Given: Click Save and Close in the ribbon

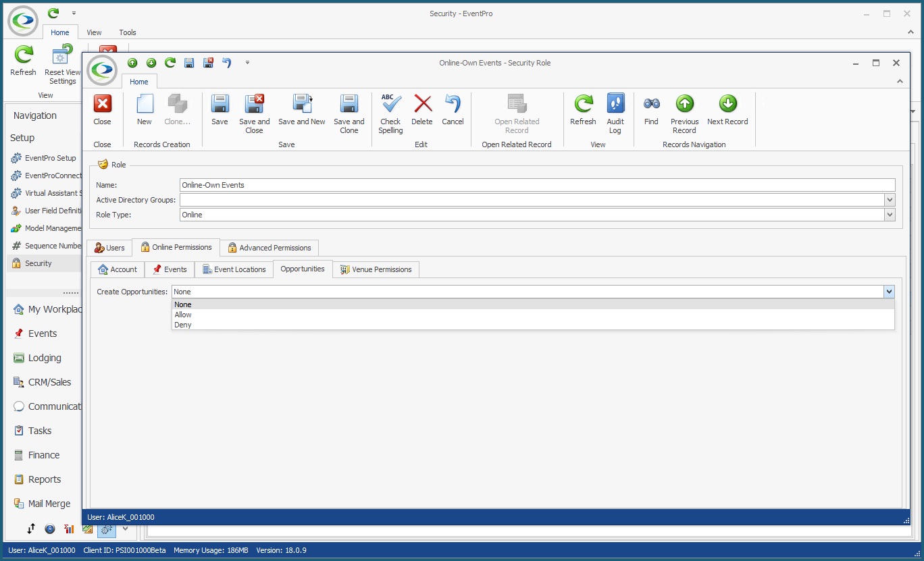Looking at the screenshot, I should coord(255,113).
